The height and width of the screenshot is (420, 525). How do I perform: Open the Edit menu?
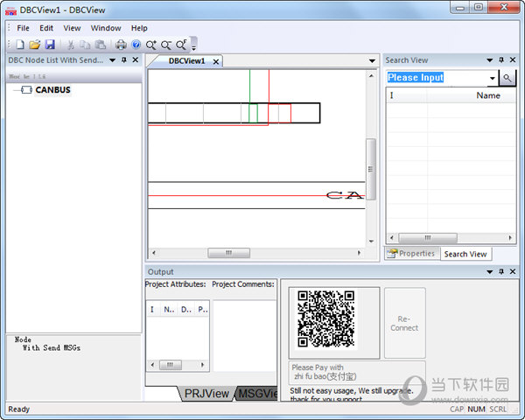pos(46,28)
